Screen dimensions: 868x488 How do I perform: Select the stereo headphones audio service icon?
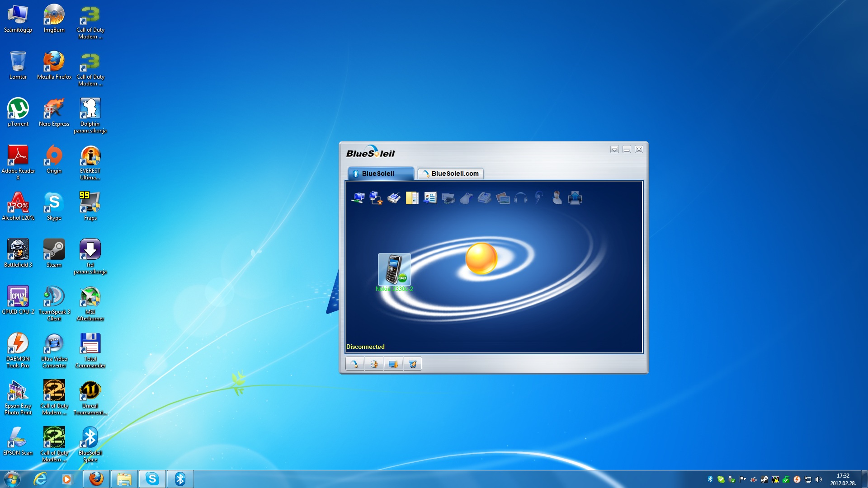click(520, 198)
